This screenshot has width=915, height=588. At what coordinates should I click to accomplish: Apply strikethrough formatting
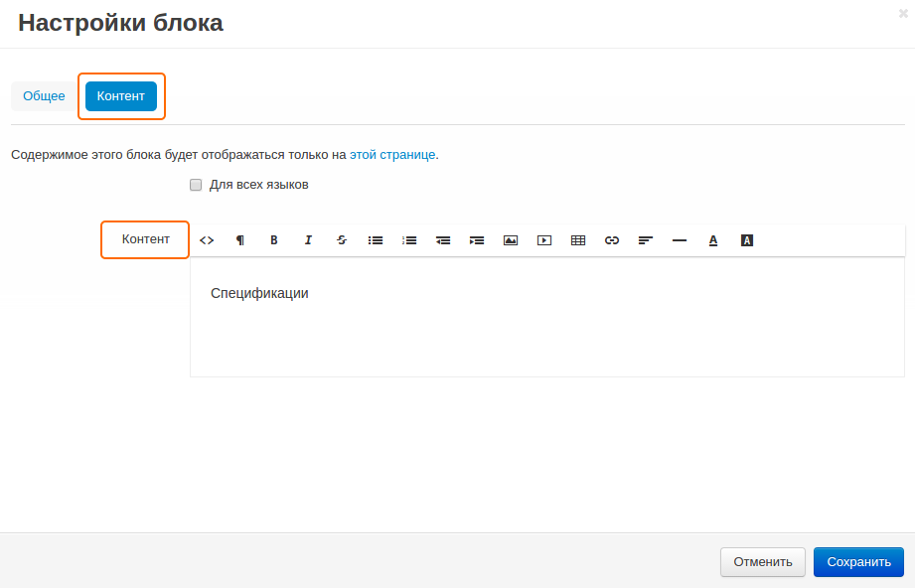pyautogui.click(x=341, y=239)
